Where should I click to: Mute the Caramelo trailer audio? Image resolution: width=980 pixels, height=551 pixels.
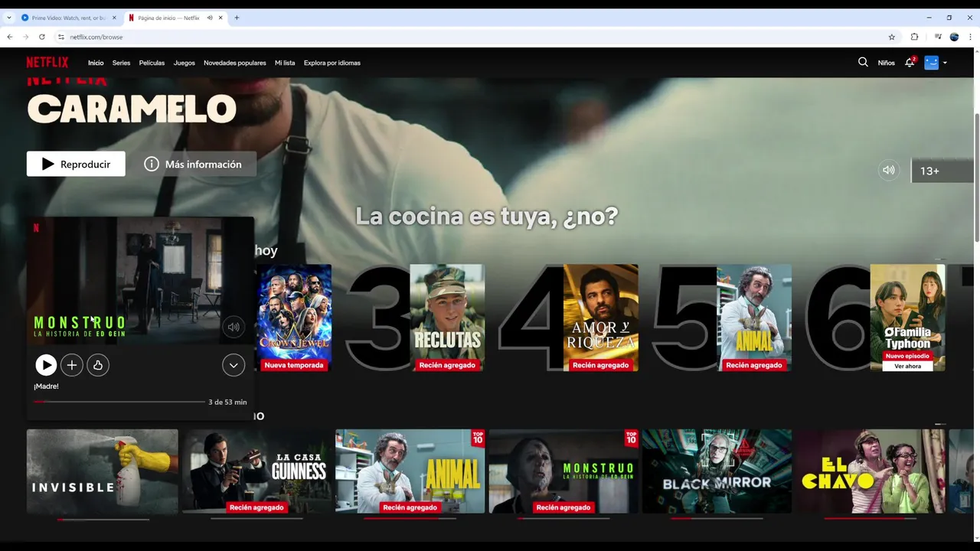point(888,171)
